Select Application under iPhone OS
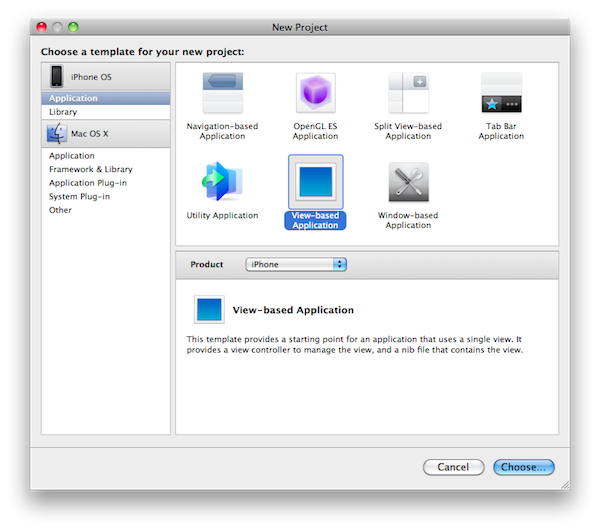The width and height of the screenshot is (600, 531). coord(106,98)
